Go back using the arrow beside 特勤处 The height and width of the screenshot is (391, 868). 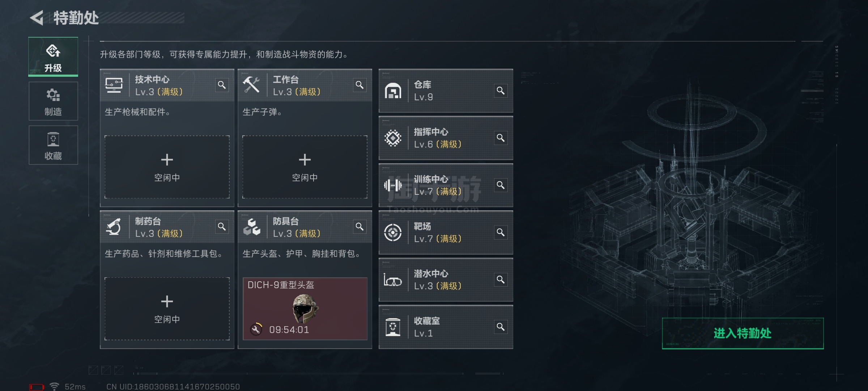tap(37, 18)
